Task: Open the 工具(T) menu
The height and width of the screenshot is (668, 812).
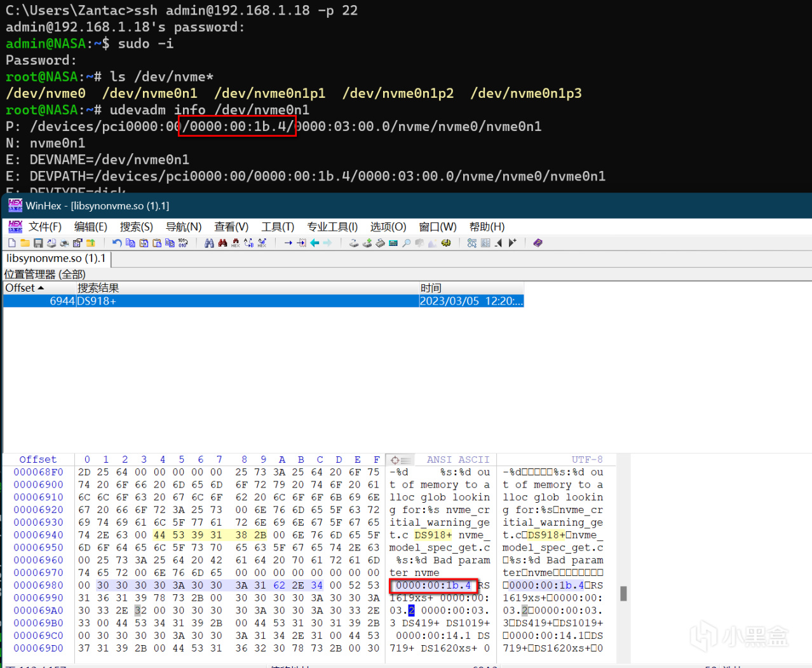Action: pyautogui.click(x=278, y=227)
